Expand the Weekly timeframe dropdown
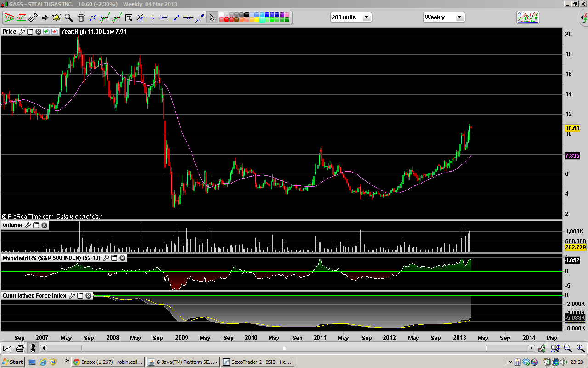The height and width of the screenshot is (368, 588). [459, 17]
